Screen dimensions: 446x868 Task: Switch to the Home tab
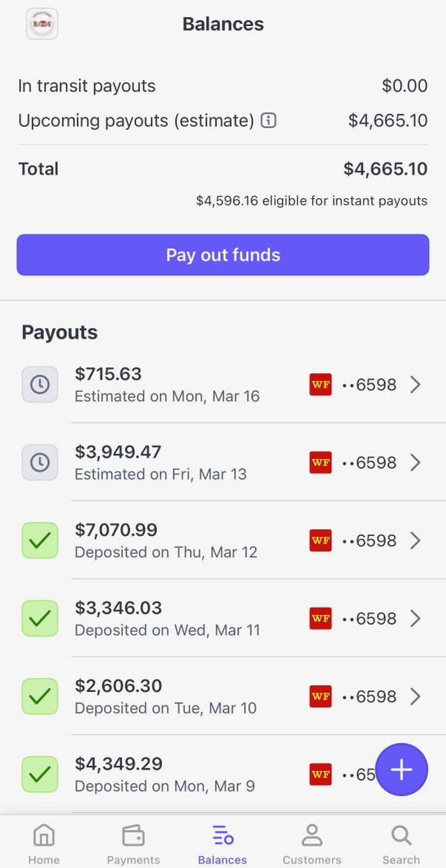pos(44,843)
